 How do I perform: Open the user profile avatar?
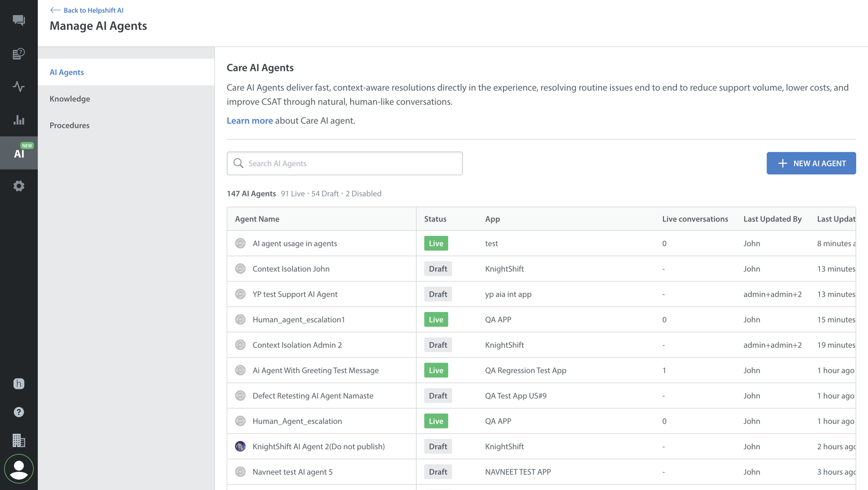[19, 469]
